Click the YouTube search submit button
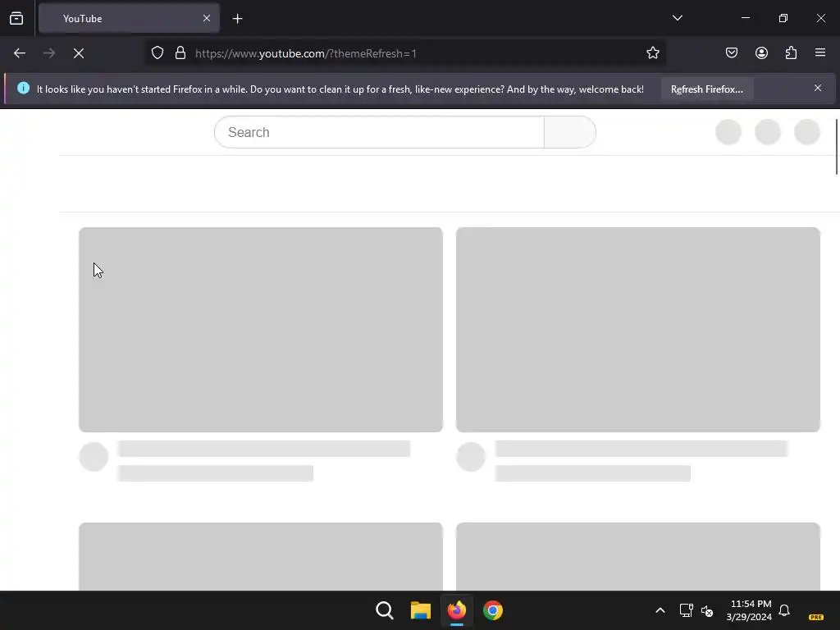Image resolution: width=840 pixels, height=630 pixels. 570,132
